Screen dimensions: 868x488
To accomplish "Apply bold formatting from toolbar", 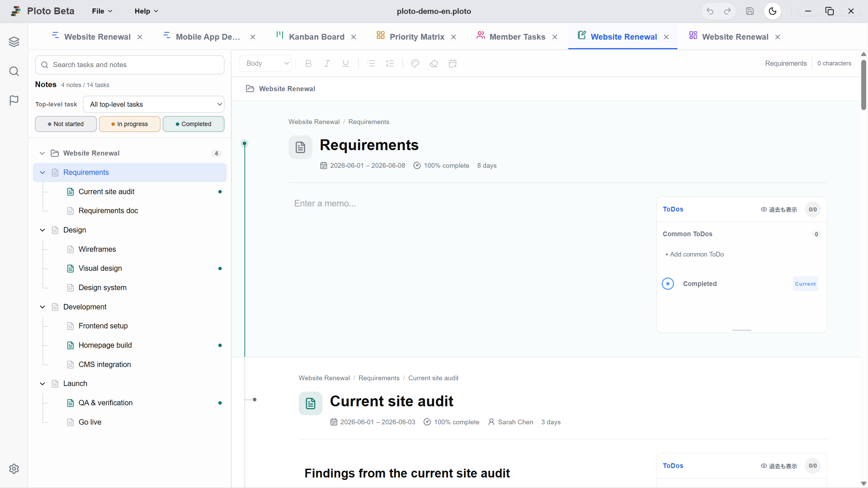I will [x=308, y=63].
